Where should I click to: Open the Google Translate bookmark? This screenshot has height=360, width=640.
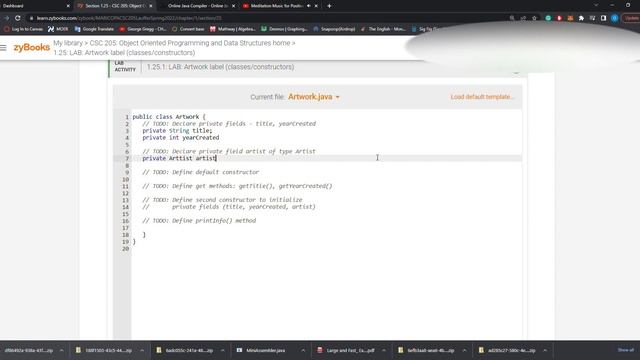click(94, 29)
